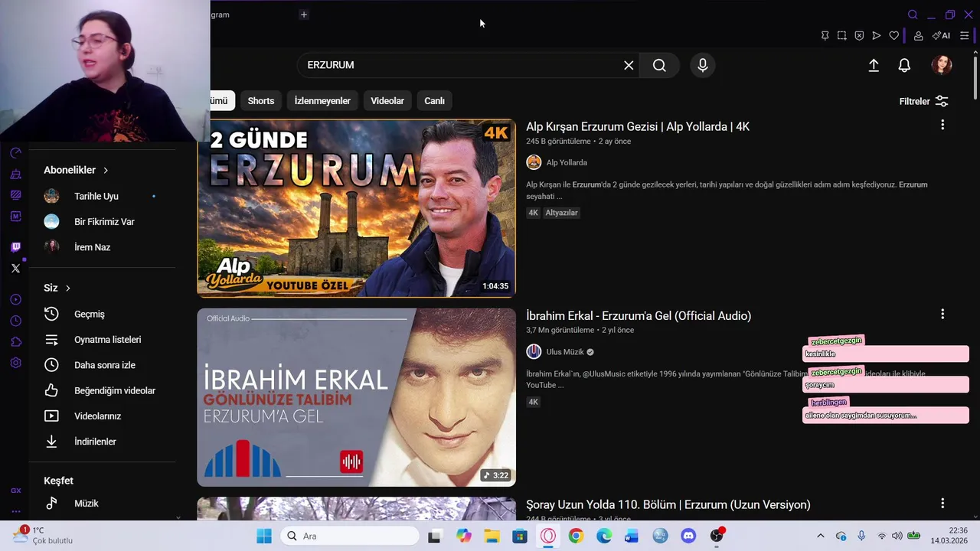This screenshot has width=980, height=551.
Task: Click the Opera send flow arrow icon
Action: pyautogui.click(x=876, y=35)
